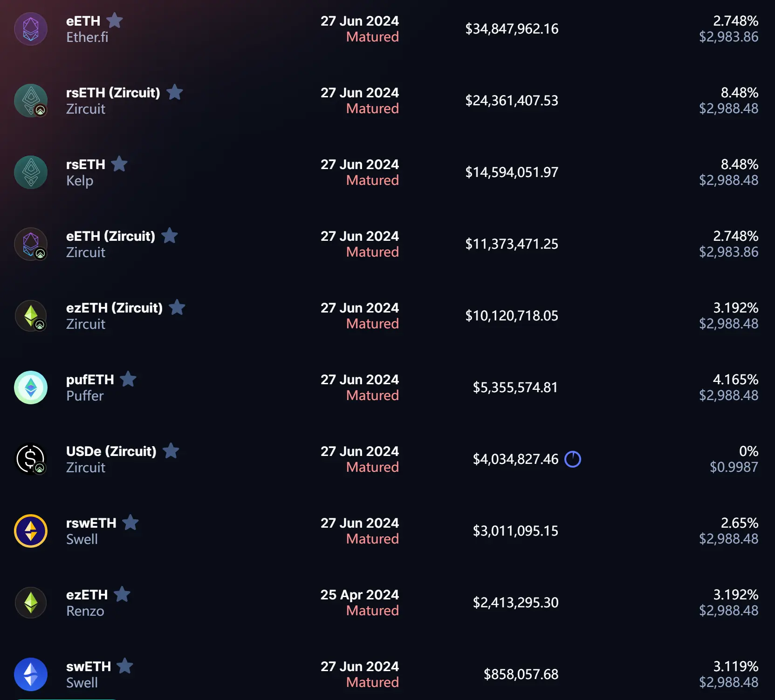Click the swETH Swell token icon
Viewport: 775px width, 700px height.
(x=31, y=674)
